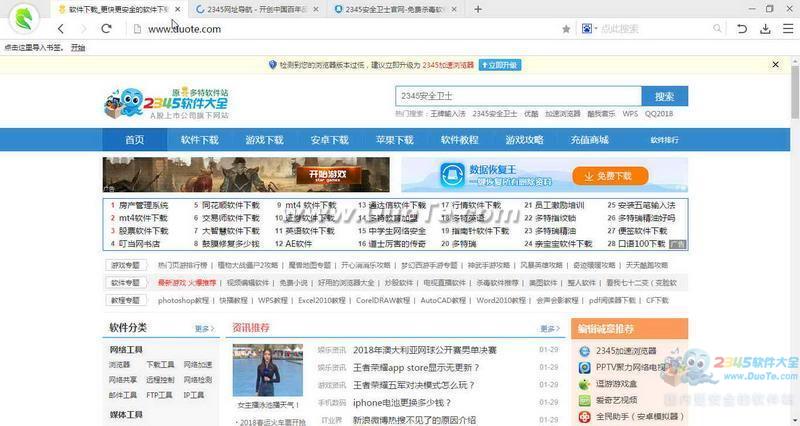The image size is (800, 426).
Task: Click the 游戏专题 category label
Action: 126,265
